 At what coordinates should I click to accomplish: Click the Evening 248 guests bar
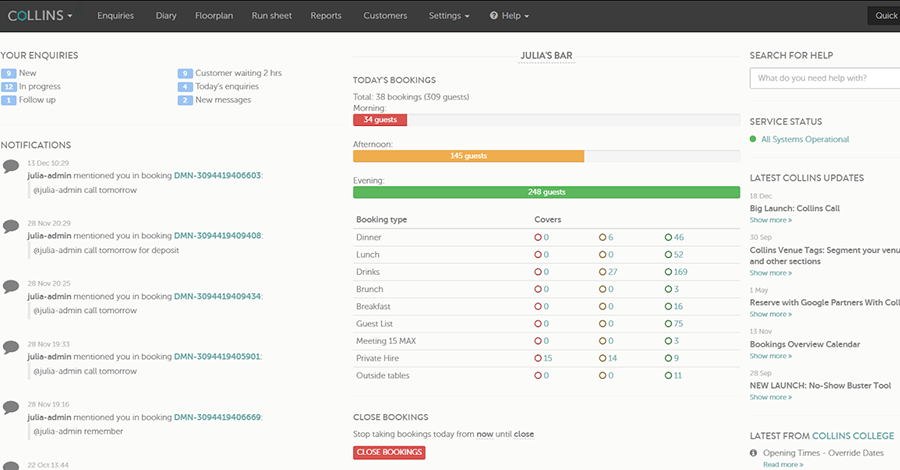coord(546,192)
